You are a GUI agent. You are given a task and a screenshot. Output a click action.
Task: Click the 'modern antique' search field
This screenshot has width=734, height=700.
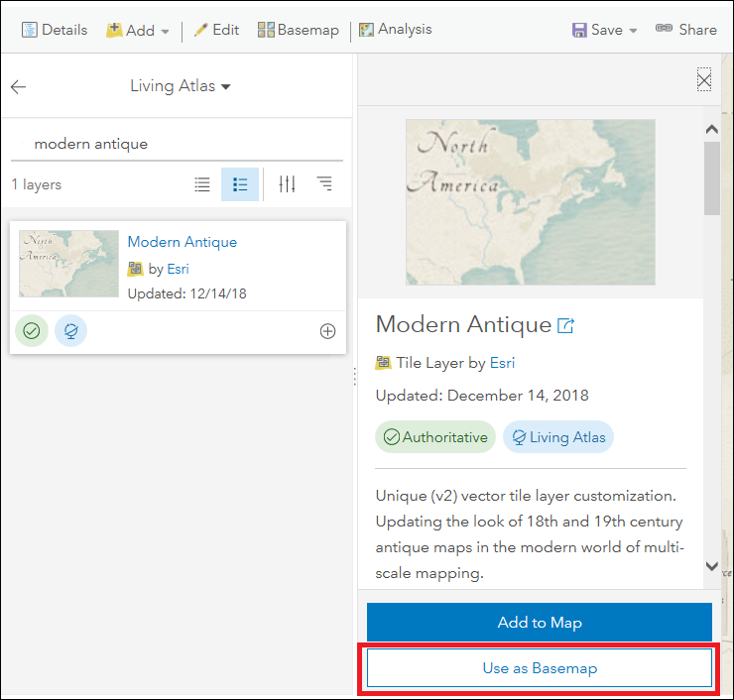pyautogui.click(x=177, y=144)
